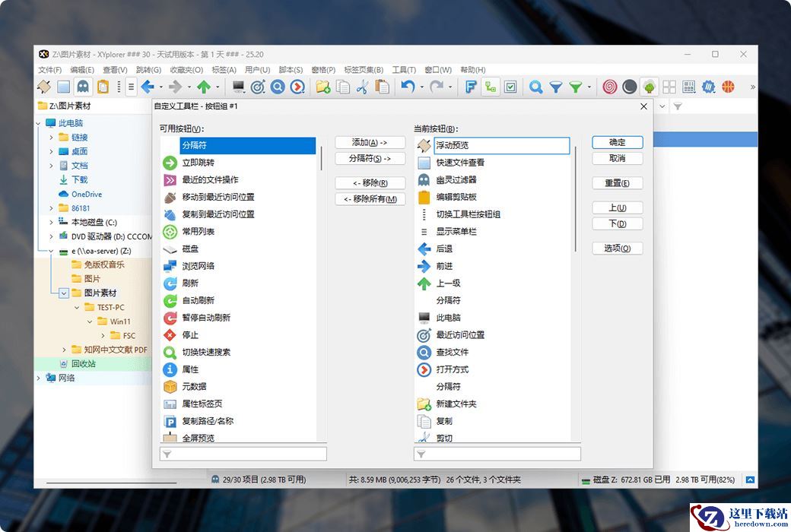Click the Undo arrow toolbar icon

(408, 87)
